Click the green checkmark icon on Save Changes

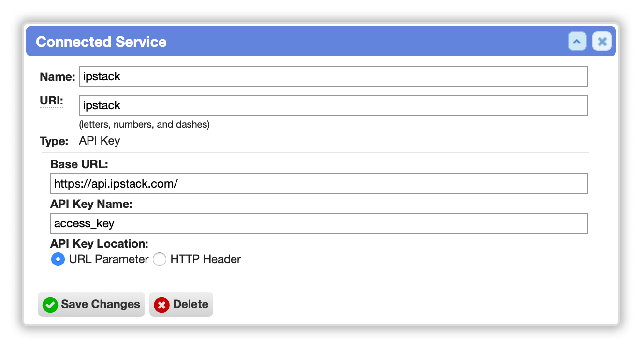tap(50, 305)
